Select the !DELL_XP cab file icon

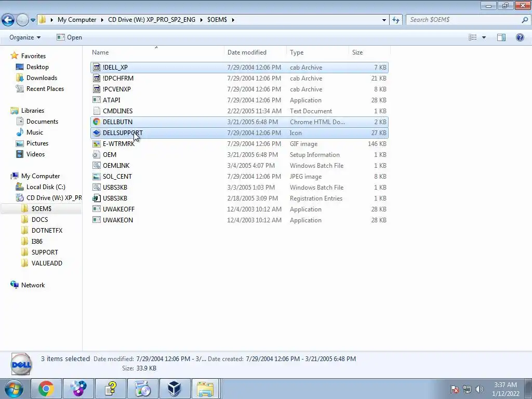coord(97,68)
